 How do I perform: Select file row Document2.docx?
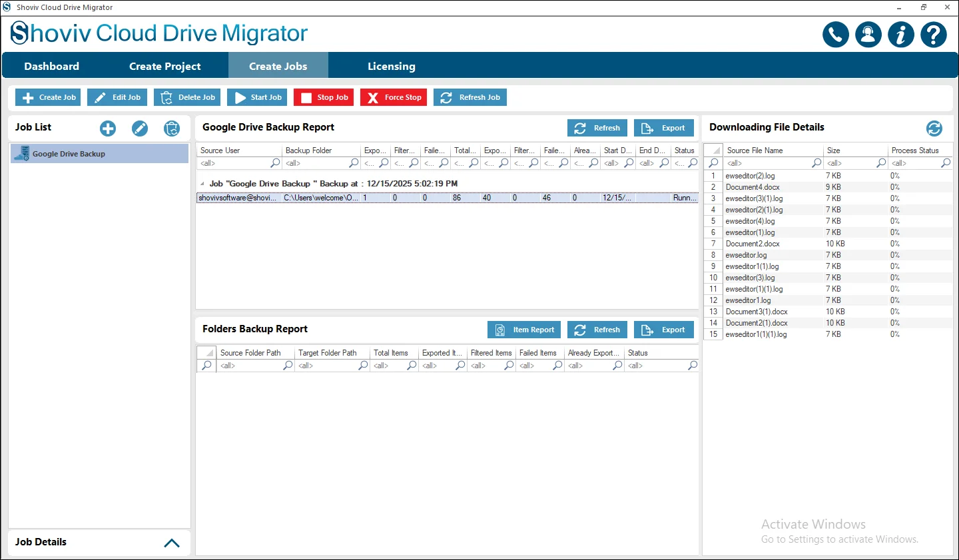828,244
